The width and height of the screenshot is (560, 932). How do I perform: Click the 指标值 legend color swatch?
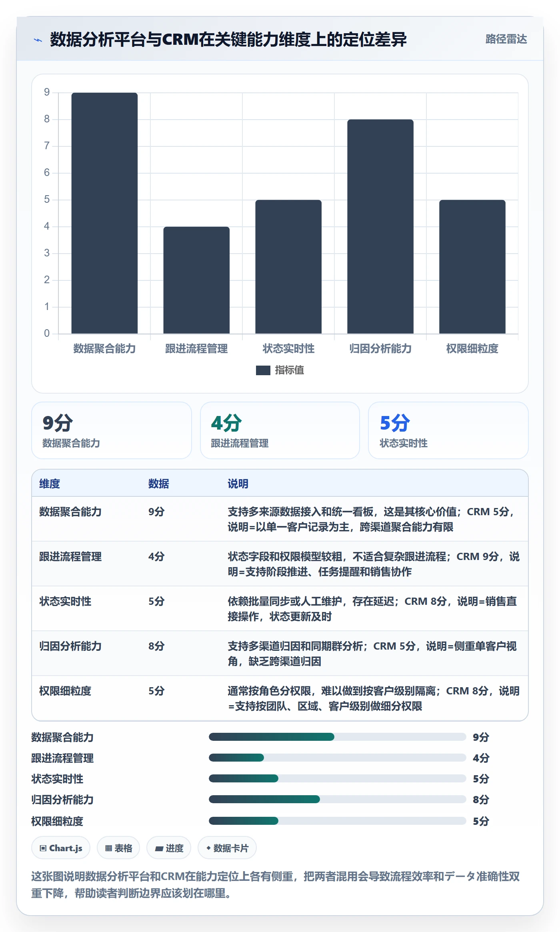(x=263, y=370)
